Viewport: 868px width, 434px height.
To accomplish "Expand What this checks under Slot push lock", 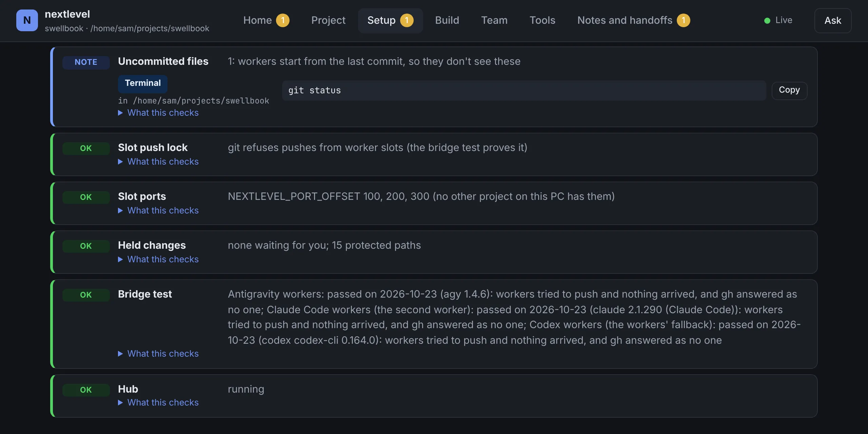I will point(158,162).
